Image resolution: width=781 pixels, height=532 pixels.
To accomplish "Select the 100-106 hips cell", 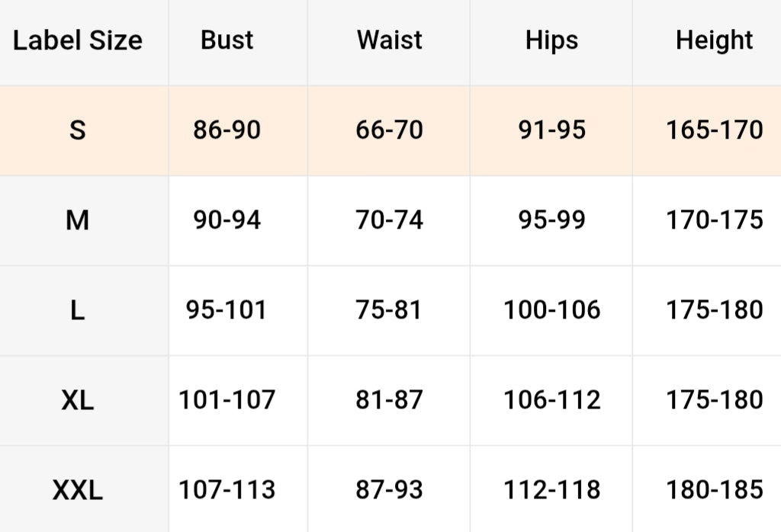I will point(551,310).
